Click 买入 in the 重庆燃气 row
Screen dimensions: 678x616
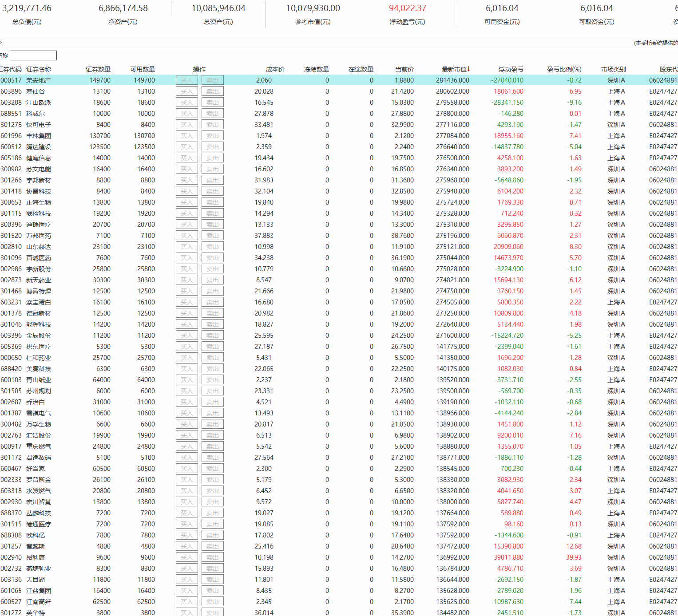click(x=186, y=446)
